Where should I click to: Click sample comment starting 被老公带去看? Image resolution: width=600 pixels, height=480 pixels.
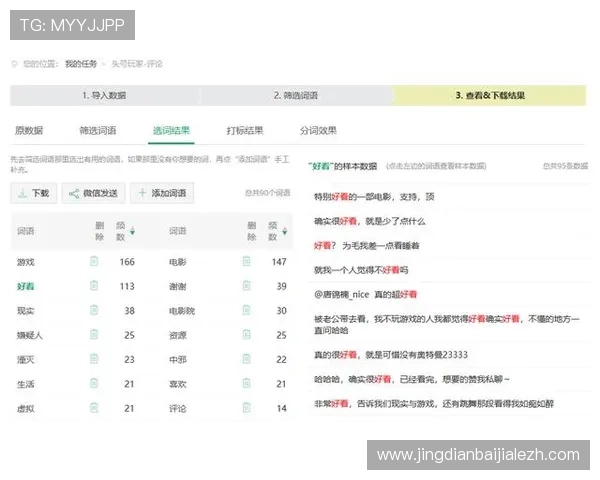pyautogui.click(x=447, y=324)
